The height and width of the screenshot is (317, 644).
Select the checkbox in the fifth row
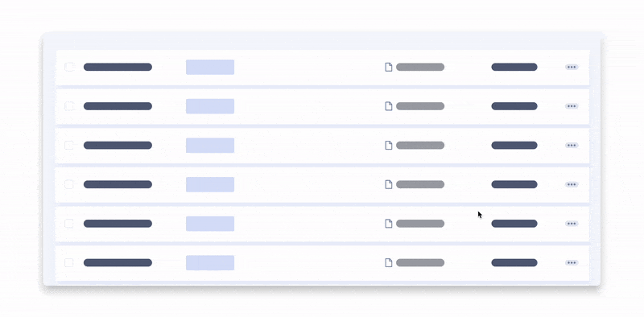69,224
